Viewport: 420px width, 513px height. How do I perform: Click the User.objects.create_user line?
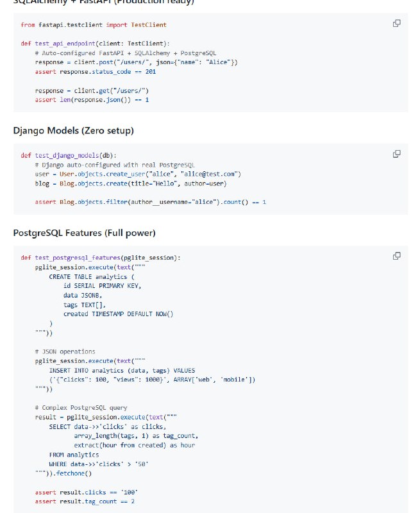(x=138, y=174)
